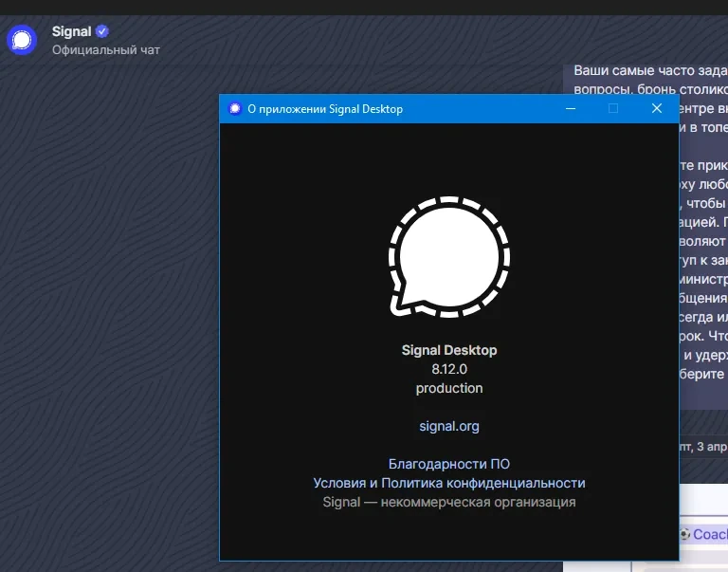Click the 8.12.0 version number

pyautogui.click(x=449, y=369)
